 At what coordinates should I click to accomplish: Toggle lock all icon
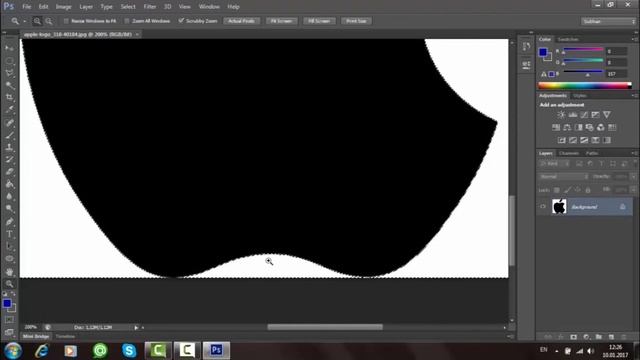point(588,190)
